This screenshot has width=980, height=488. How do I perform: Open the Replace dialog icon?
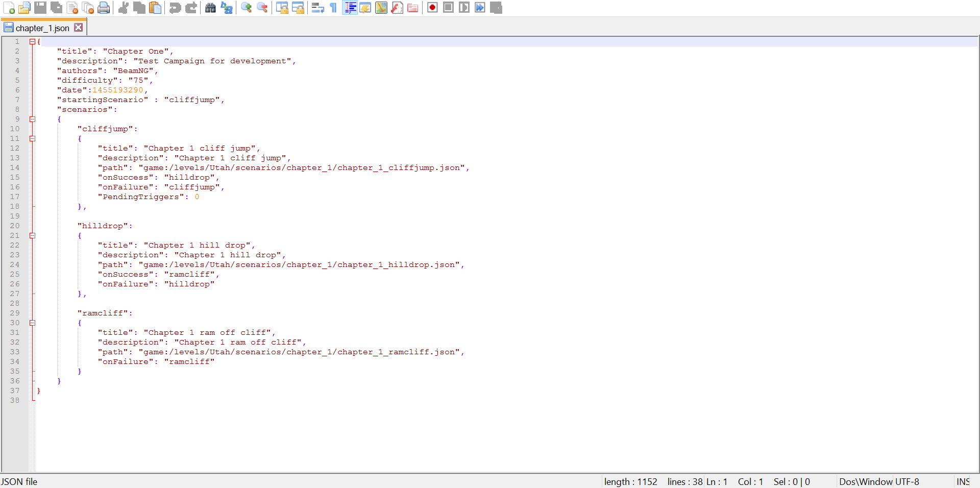[226, 8]
